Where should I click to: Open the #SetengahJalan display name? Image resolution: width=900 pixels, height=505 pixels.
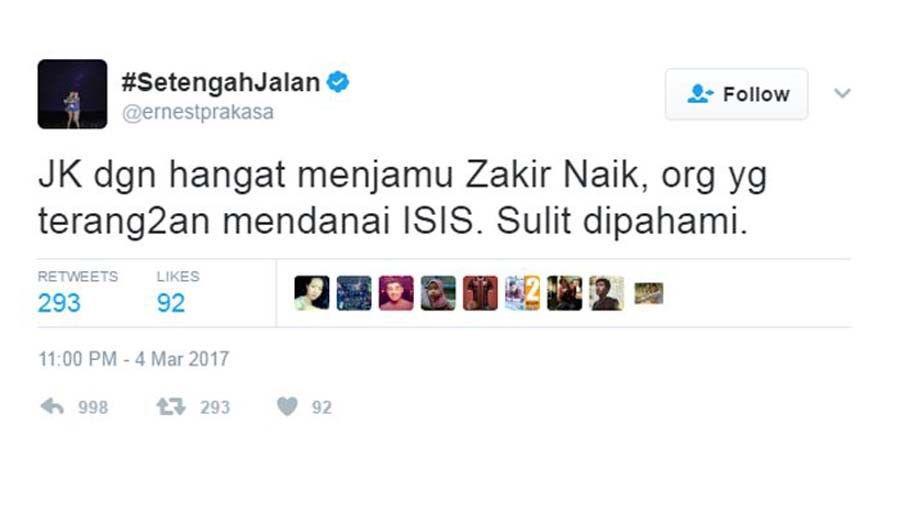pyautogui.click(x=220, y=82)
